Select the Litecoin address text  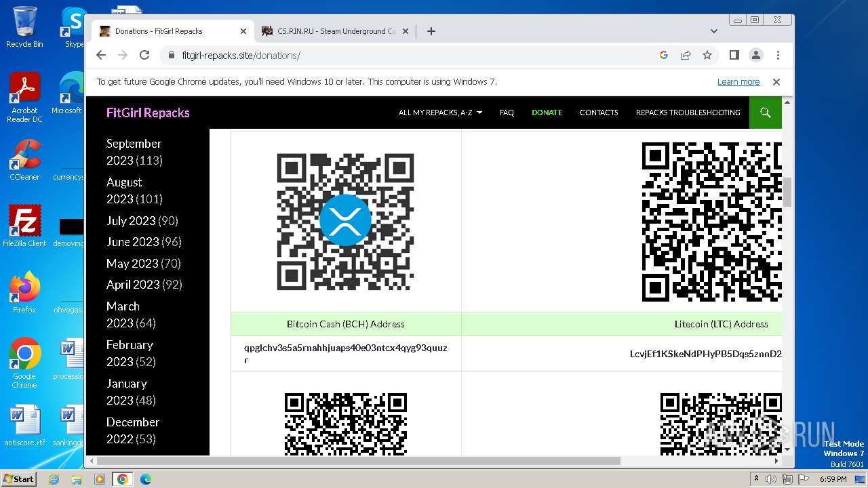(705, 354)
